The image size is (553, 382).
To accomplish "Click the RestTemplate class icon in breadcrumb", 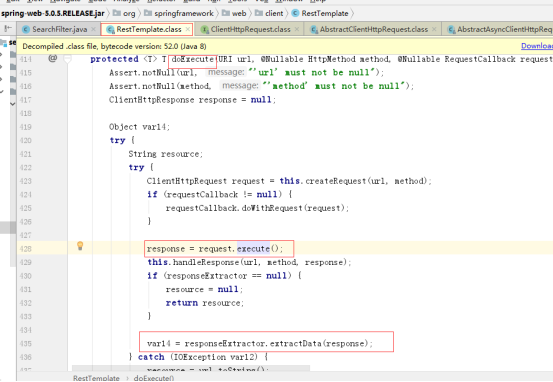I will point(295,13).
